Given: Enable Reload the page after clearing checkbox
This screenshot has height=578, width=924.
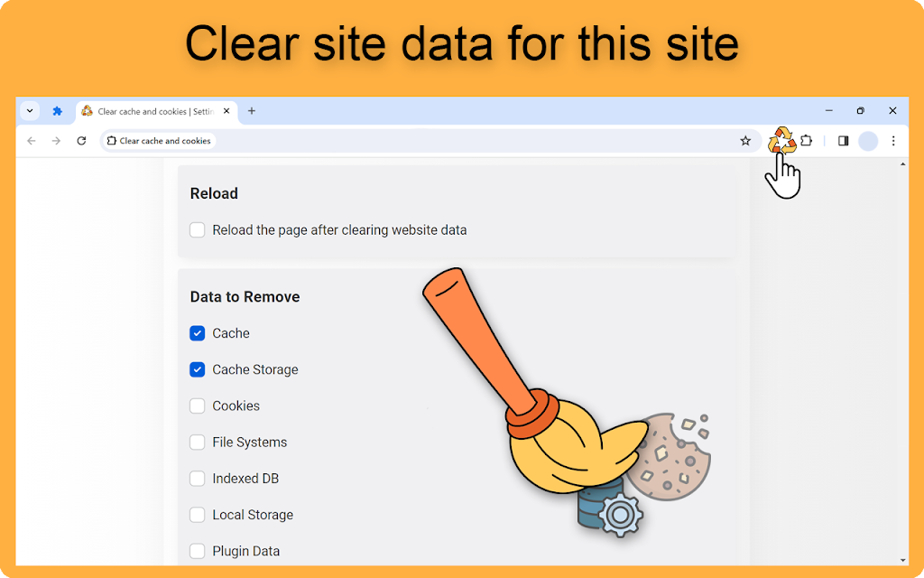Looking at the screenshot, I should [x=197, y=230].
